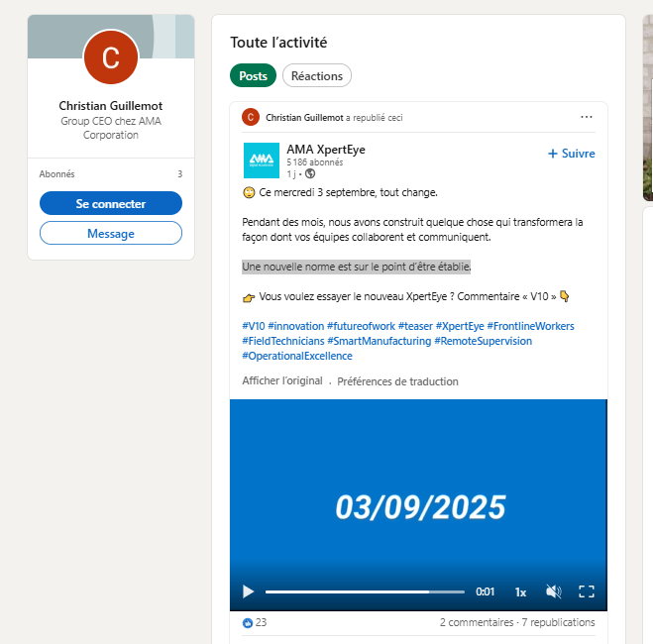Viewport: 653px width, 644px height.
Task: Click the highlighted sentence Une nouvelle norme
Action: click(357, 267)
